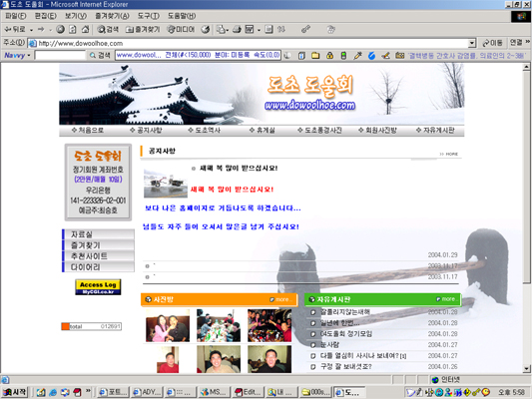
Task: Open the Favorites (즐겨찾기) toolbar button
Action: (x=143, y=30)
